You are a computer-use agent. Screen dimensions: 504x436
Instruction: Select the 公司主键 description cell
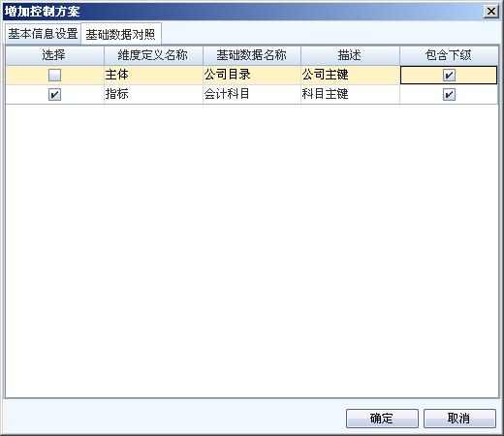350,76
